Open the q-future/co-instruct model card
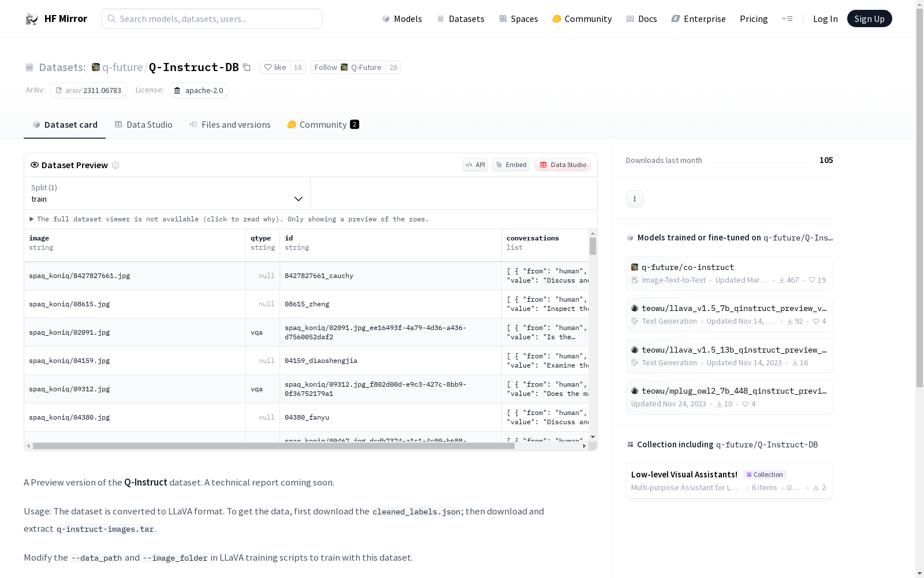Image resolution: width=924 pixels, height=578 pixels. pyautogui.click(x=729, y=273)
